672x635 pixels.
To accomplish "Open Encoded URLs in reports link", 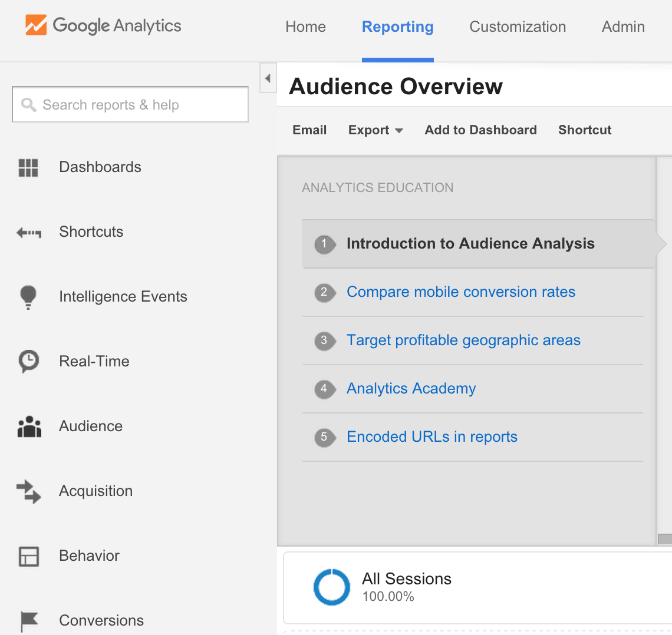I will coord(432,436).
